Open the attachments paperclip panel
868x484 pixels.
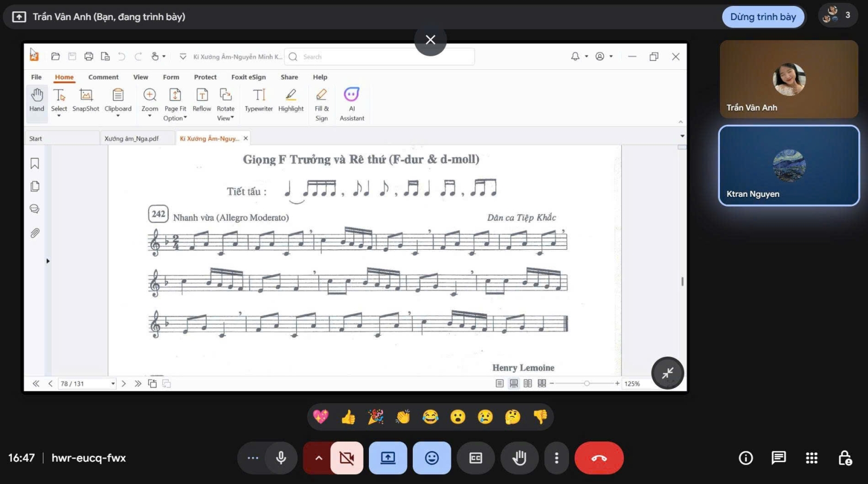tap(35, 233)
